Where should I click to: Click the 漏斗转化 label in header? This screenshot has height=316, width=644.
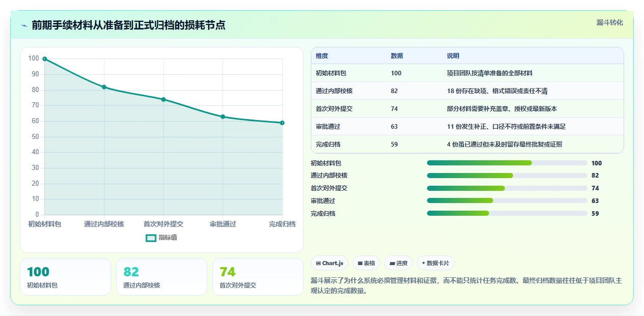coord(609,22)
